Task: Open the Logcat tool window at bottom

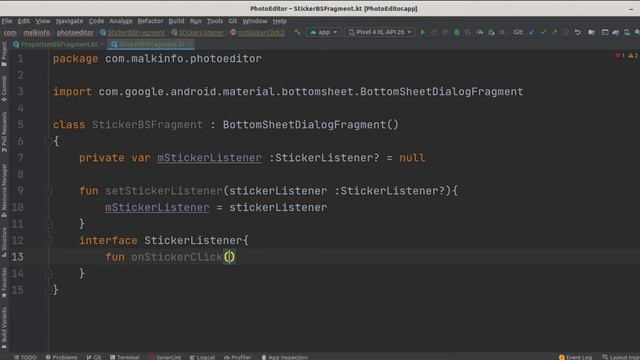Action: coord(202,357)
